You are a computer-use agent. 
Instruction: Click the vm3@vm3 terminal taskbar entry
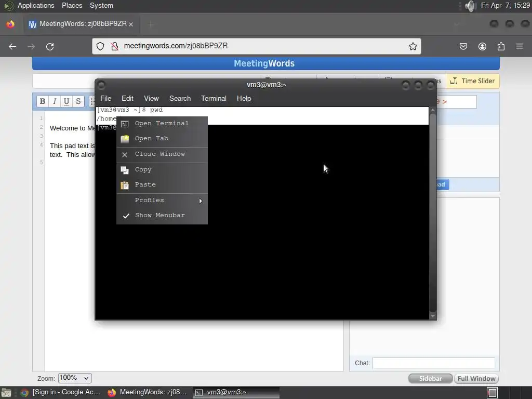pyautogui.click(x=236, y=392)
